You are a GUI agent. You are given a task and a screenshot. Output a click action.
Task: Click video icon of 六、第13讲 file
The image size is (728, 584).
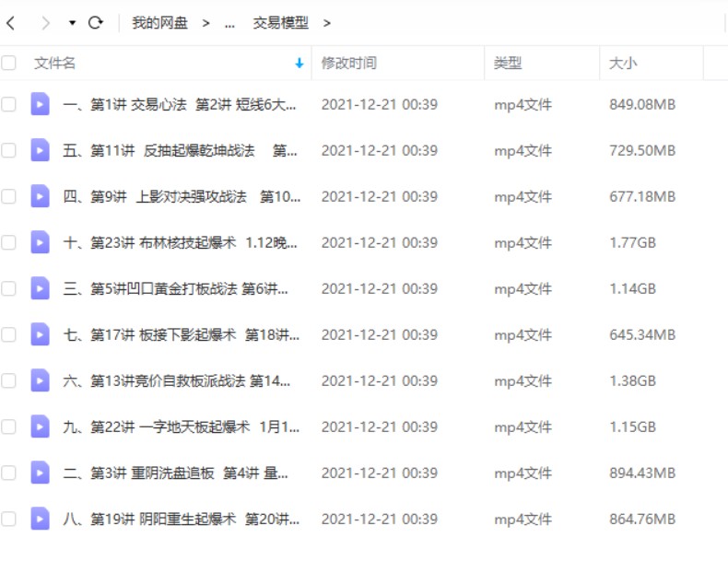tap(40, 380)
